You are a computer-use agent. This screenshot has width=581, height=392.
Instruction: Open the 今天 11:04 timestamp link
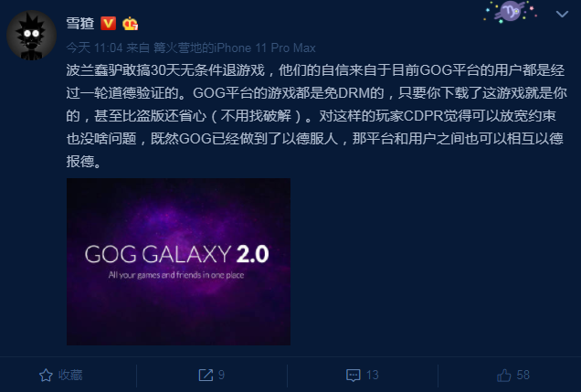94,48
